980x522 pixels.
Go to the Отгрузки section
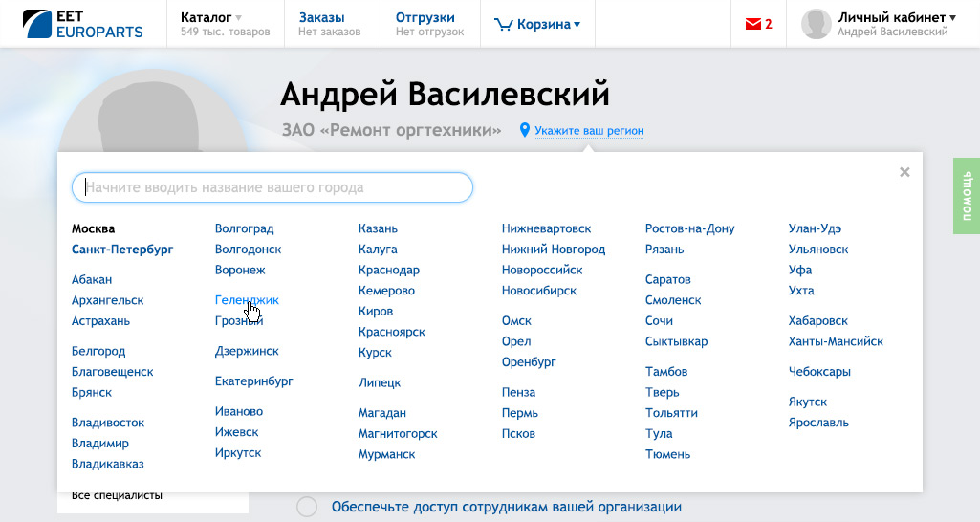pos(425,17)
